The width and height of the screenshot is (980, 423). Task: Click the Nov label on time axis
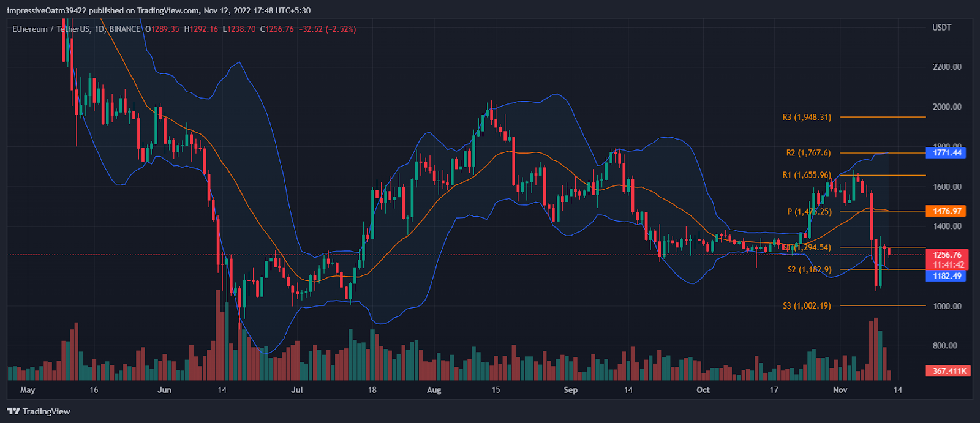[x=840, y=390]
